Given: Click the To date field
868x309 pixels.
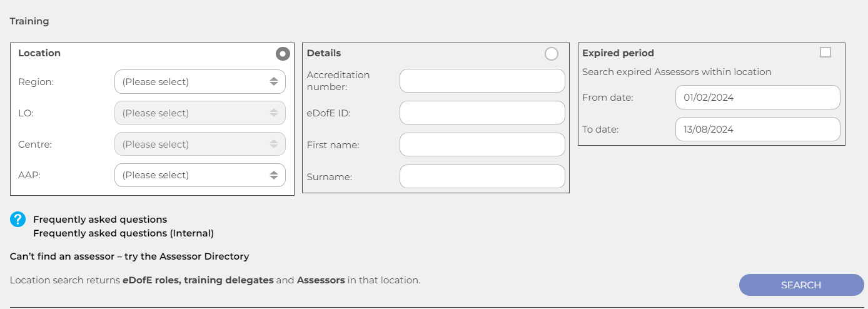Looking at the screenshot, I should pyautogui.click(x=757, y=129).
